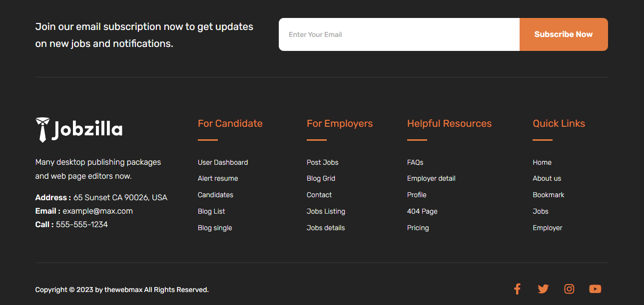Click About us in Quick Links
Screen dimensions: 644x305
547,178
